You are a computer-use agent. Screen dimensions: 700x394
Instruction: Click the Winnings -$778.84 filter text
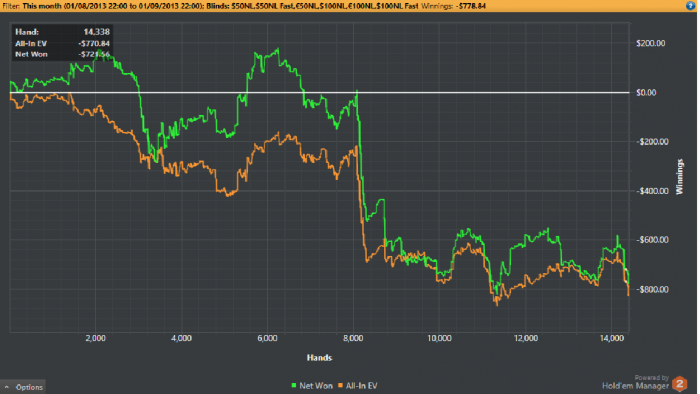[x=453, y=6]
